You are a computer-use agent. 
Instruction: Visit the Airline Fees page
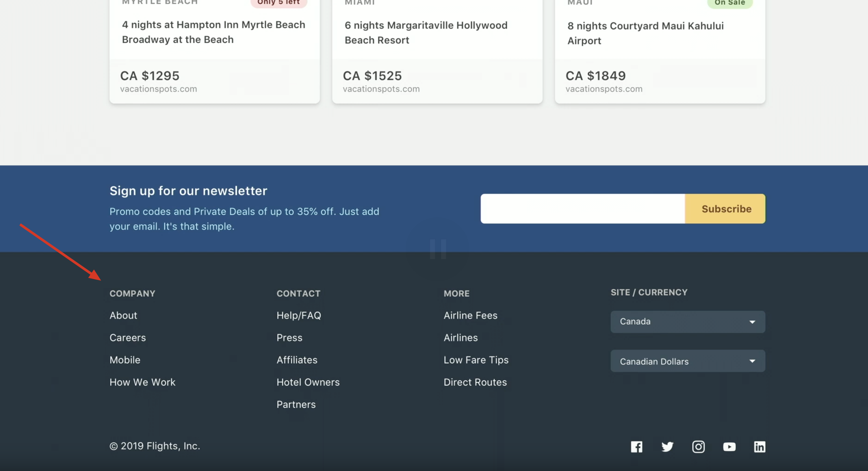click(470, 316)
